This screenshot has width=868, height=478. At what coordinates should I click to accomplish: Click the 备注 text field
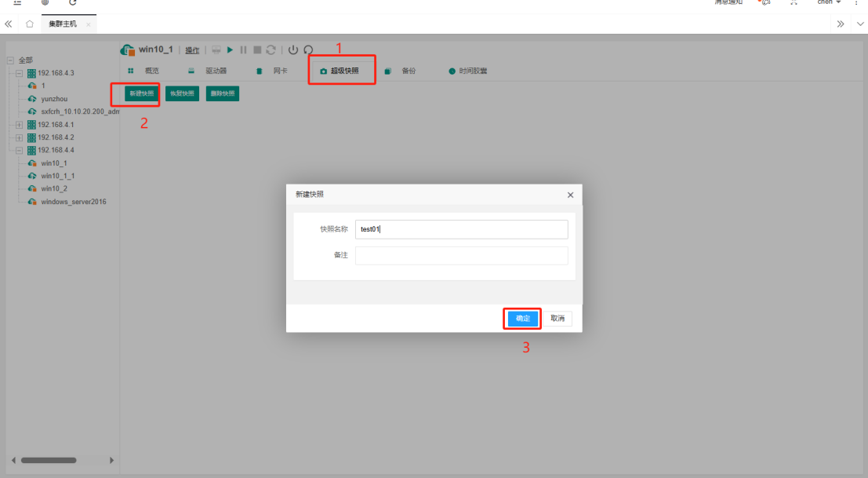(461, 256)
